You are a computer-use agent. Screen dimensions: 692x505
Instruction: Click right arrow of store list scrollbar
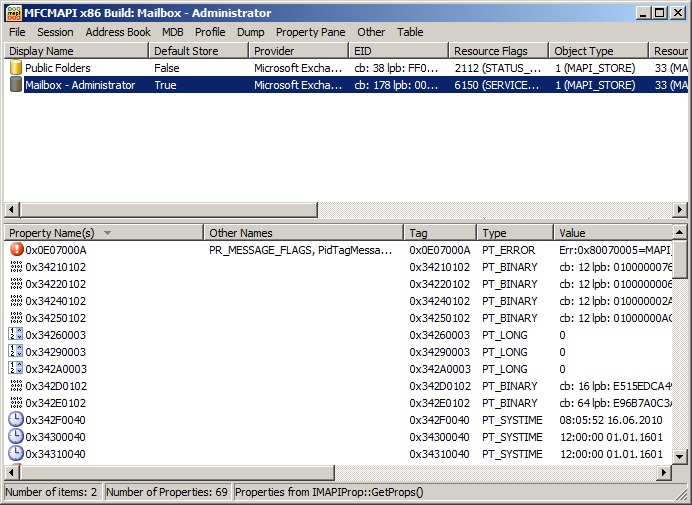[680, 210]
